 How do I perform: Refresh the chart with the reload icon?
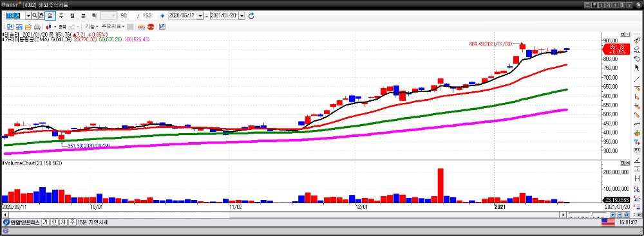click(x=251, y=15)
